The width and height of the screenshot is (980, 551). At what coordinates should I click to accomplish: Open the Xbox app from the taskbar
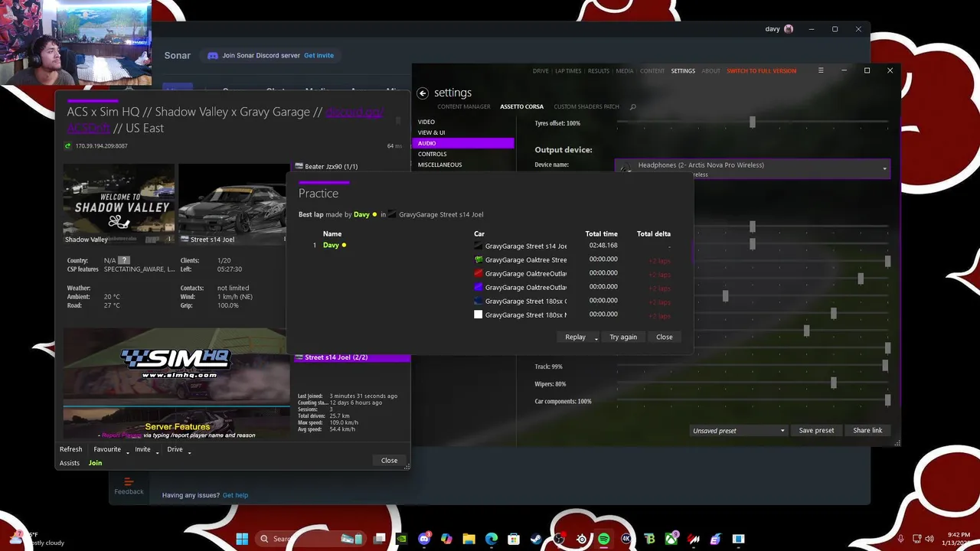(671, 539)
